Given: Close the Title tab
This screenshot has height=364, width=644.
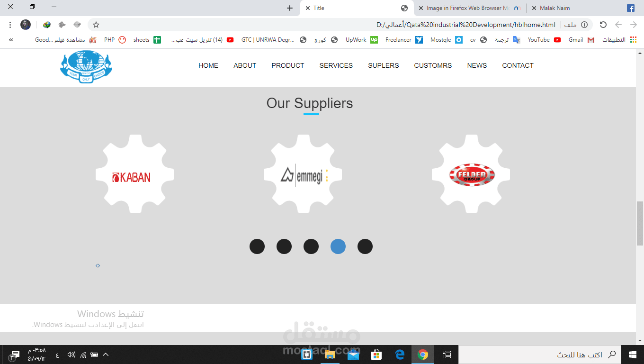Looking at the screenshot, I should [x=308, y=8].
